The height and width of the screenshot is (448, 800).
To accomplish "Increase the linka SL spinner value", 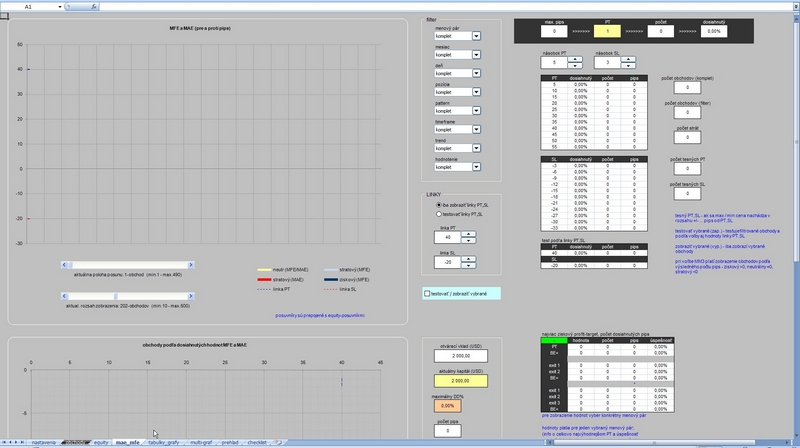I will click(468, 259).
